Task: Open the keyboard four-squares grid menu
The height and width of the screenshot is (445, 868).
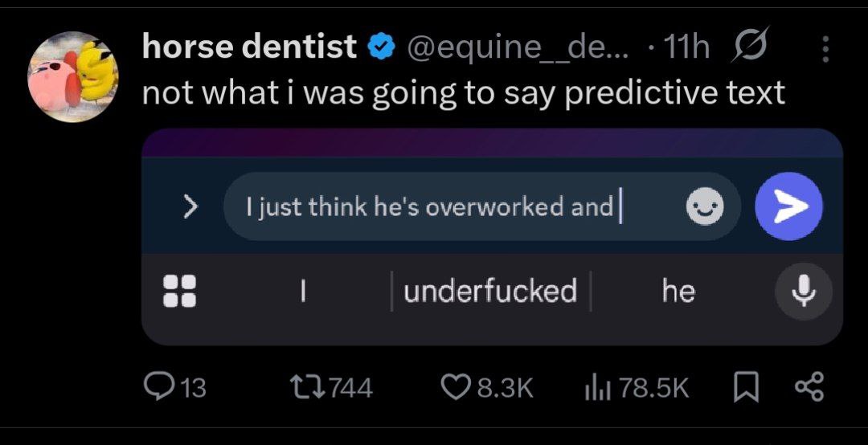Action: tap(178, 292)
